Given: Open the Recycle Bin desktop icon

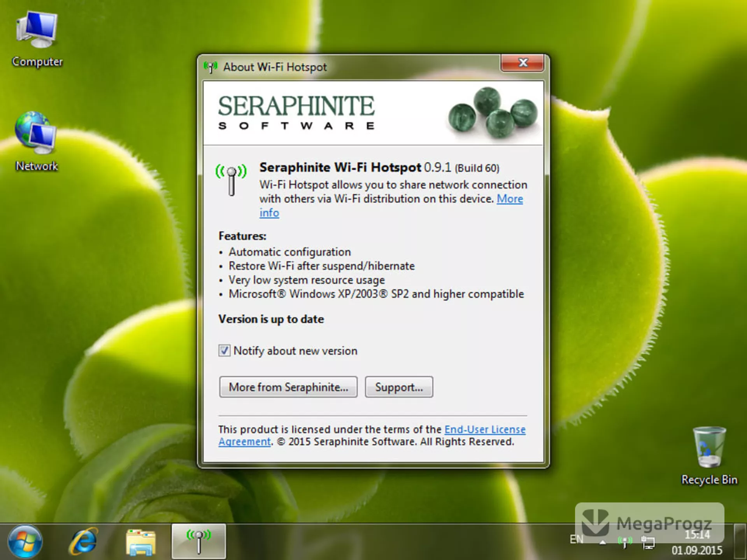Looking at the screenshot, I should tap(709, 456).
